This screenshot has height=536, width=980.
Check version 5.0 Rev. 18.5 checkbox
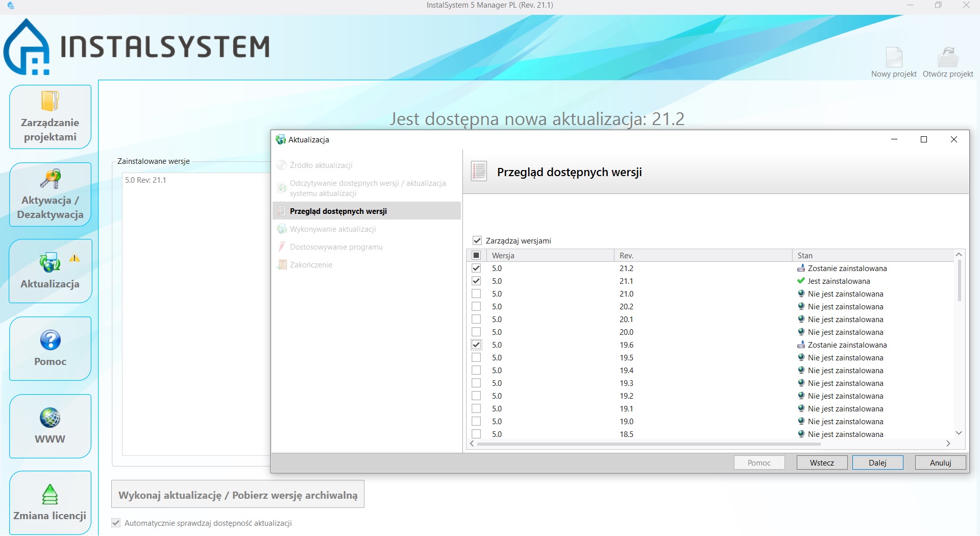476,434
